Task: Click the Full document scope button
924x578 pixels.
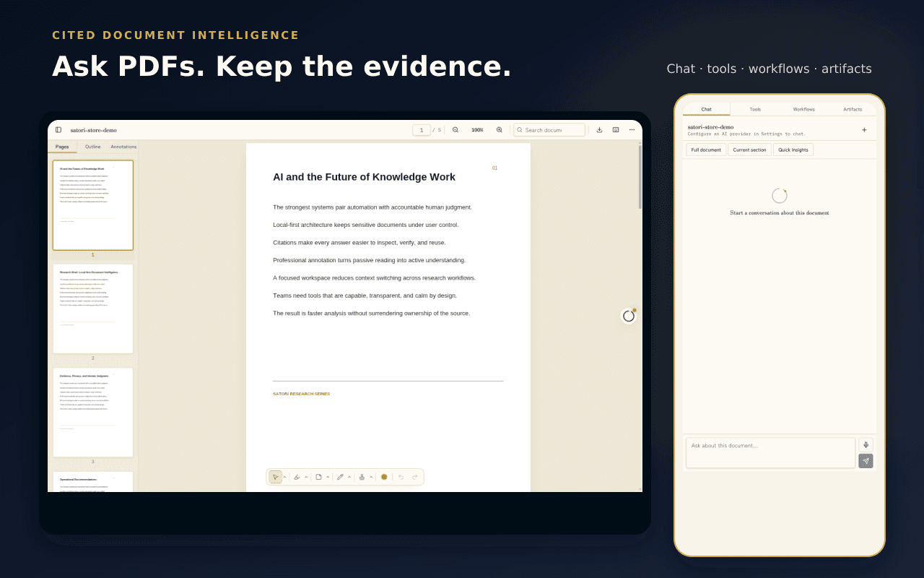Action: 706,150
